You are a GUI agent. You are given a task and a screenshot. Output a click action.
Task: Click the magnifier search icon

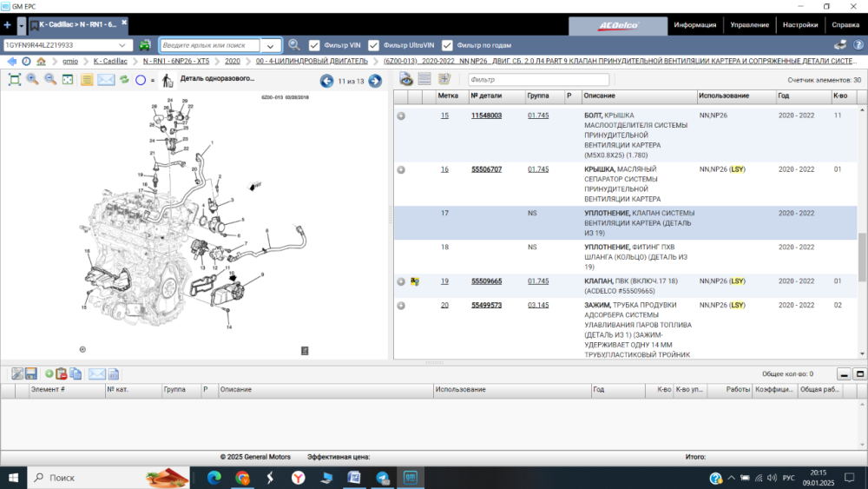294,45
